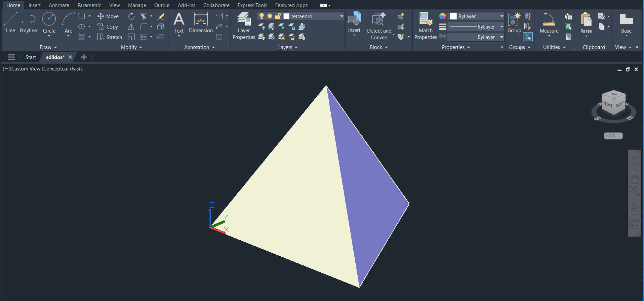Switch to the Start file tab
Image resolution: width=644 pixels, height=301 pixels.
[x=31, y=57]
